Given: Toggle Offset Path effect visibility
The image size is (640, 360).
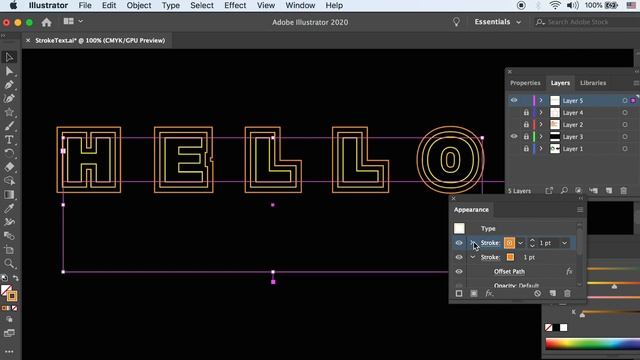Looking at the screenshot, I should pyautogui.click(x=459, y=271).
